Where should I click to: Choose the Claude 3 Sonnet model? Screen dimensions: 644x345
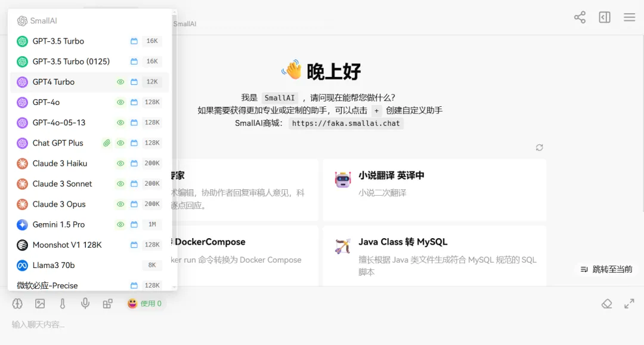[x=89, y=184]
